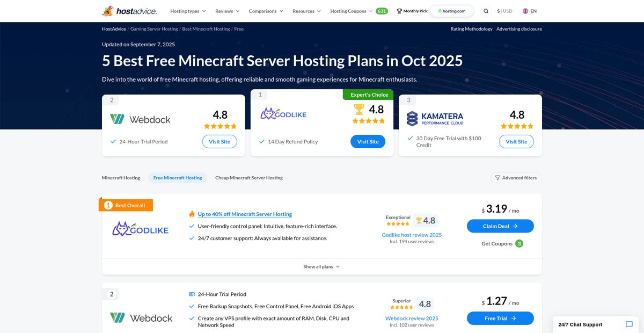Click the Best Overall ribbon badge

[x=126, y=205]
